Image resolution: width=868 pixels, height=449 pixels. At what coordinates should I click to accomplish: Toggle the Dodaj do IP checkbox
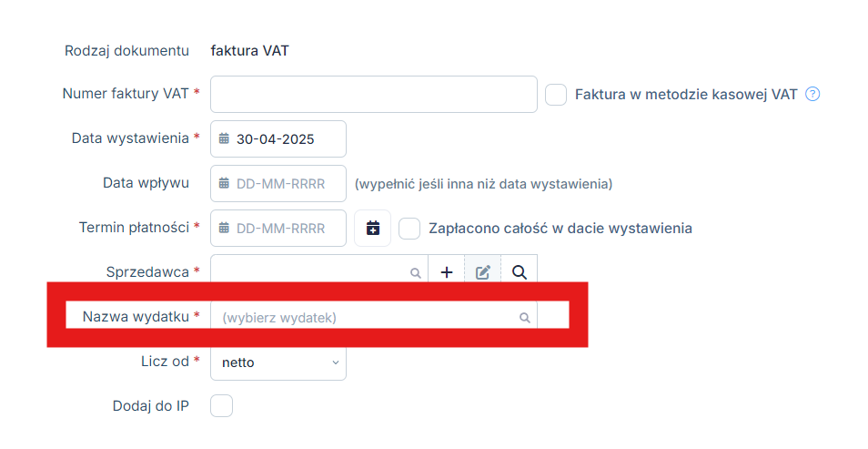point(221,406)
